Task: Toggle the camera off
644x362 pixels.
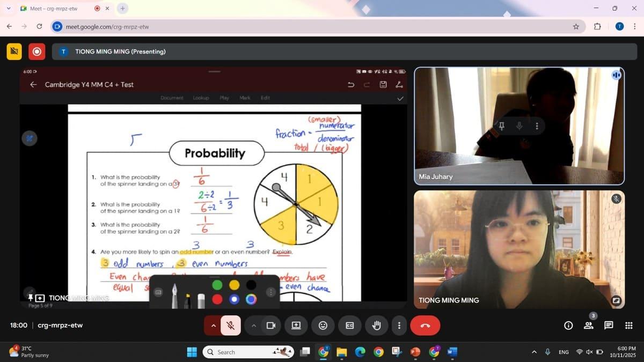Action: (271, 325)
